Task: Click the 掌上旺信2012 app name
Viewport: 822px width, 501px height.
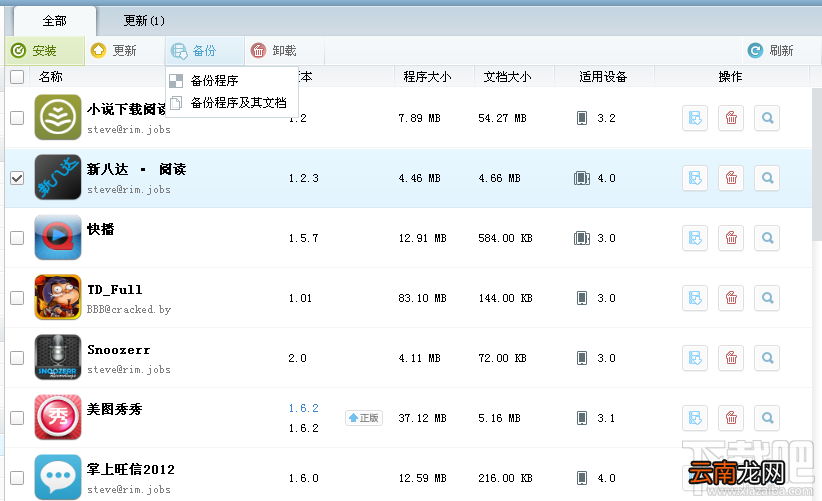Action: point(131,469)
